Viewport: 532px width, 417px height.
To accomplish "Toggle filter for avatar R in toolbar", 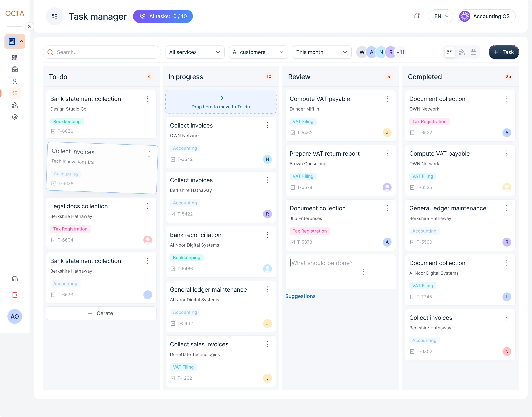I will point(391,52).
